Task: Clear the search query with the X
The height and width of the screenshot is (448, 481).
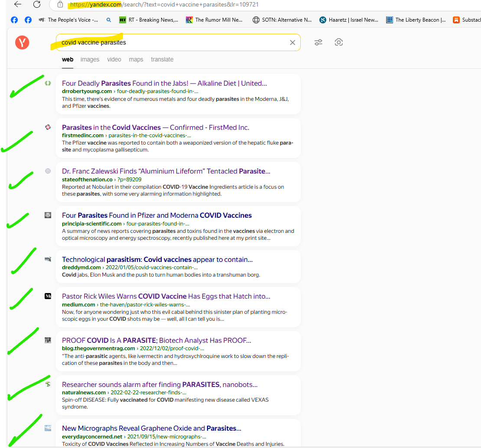Action: [x=292, y=42]
